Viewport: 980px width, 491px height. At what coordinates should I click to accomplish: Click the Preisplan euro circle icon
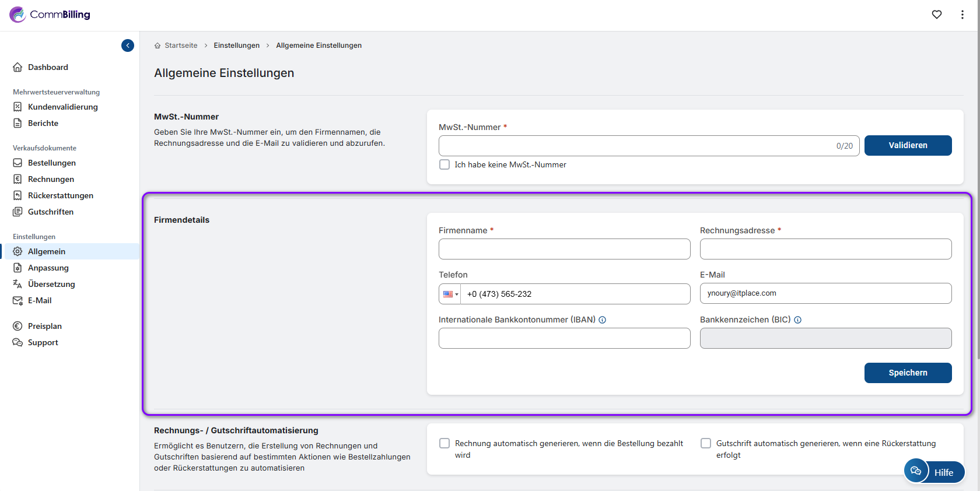pyautogui.click(x=17, y=326)
